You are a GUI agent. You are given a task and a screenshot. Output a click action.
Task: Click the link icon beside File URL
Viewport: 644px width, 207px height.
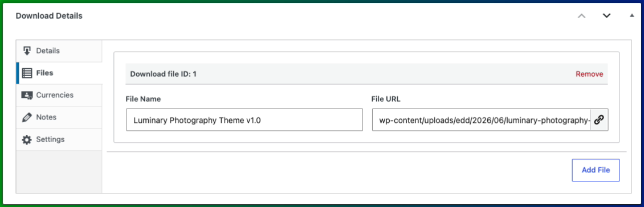tap(599, 119)
